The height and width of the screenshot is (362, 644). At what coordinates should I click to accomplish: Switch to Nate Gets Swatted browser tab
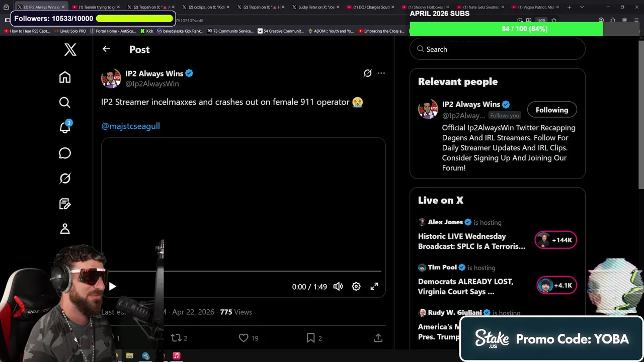480,7
